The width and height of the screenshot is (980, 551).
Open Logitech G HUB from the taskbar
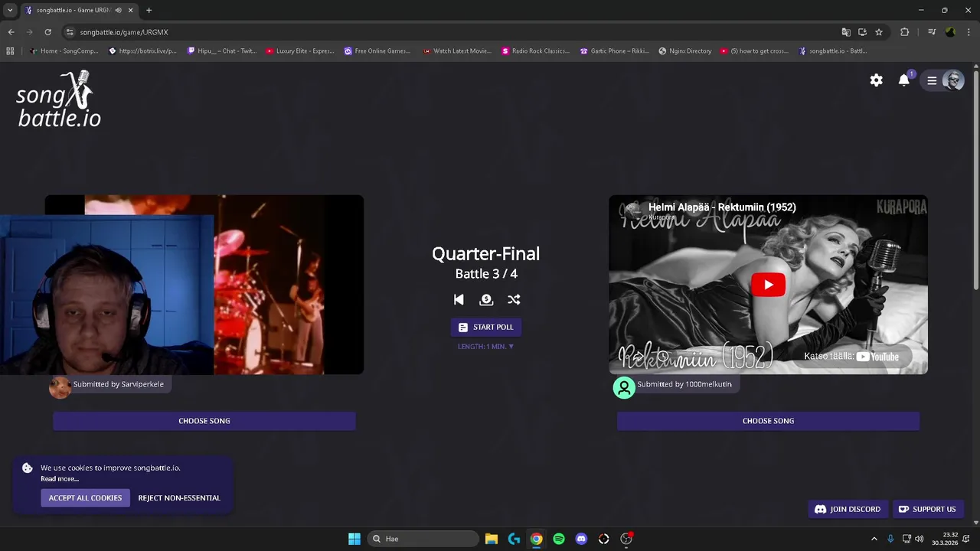click(x=514, y=539)
